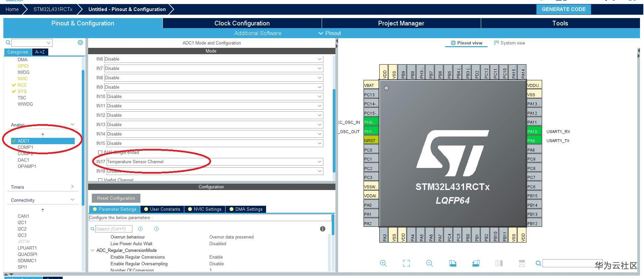Open the IN17 Temperature Sensor Channel dropdown
Image resolution: width=644 pixels, height=279 pixels.
[x=215, y=162]
